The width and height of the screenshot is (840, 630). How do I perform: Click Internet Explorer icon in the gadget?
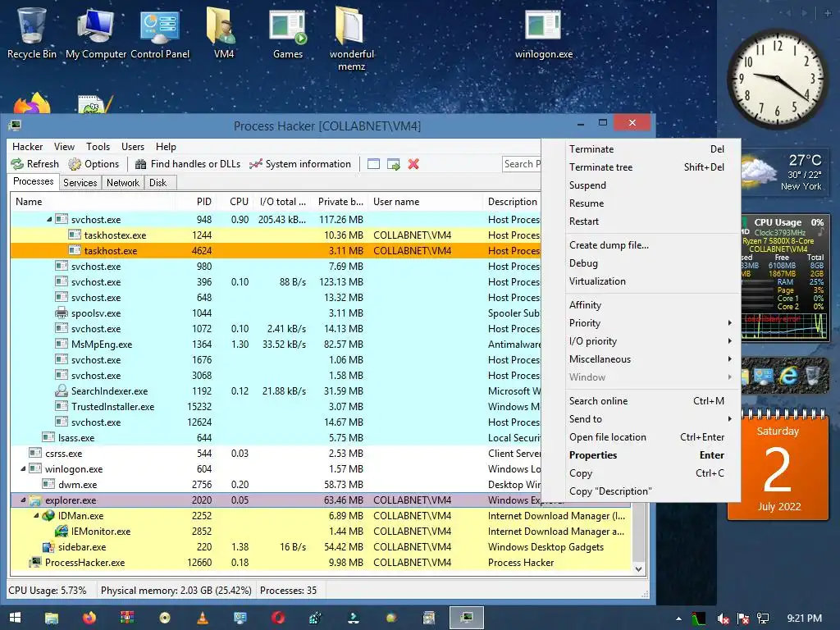(x=788, y=376)
